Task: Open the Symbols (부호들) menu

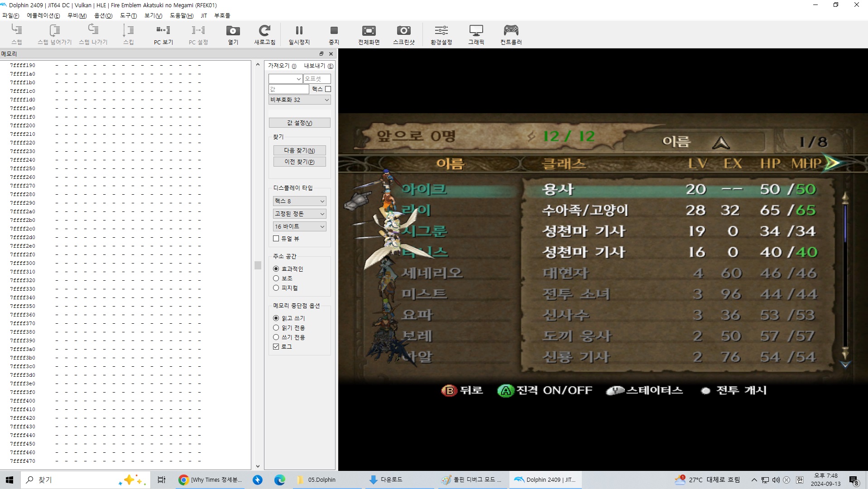Action: [222, 15]
